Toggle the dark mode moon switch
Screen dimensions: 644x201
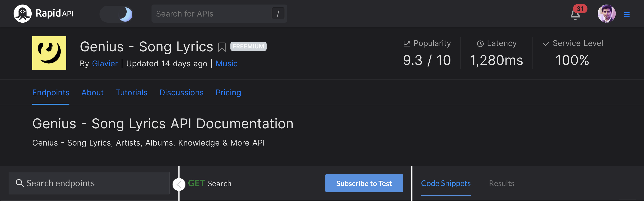point(116,14)
